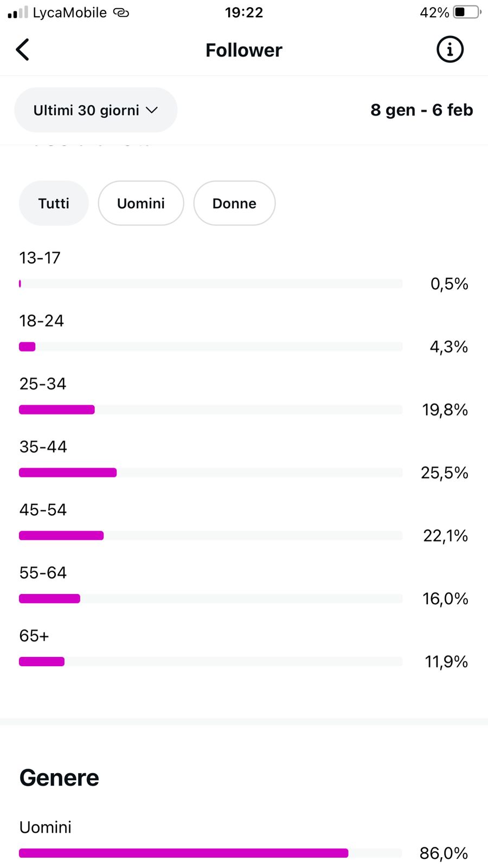488x868 pixels.
Task: Tap the Genere section heading
Action: (x=59, y=778)
